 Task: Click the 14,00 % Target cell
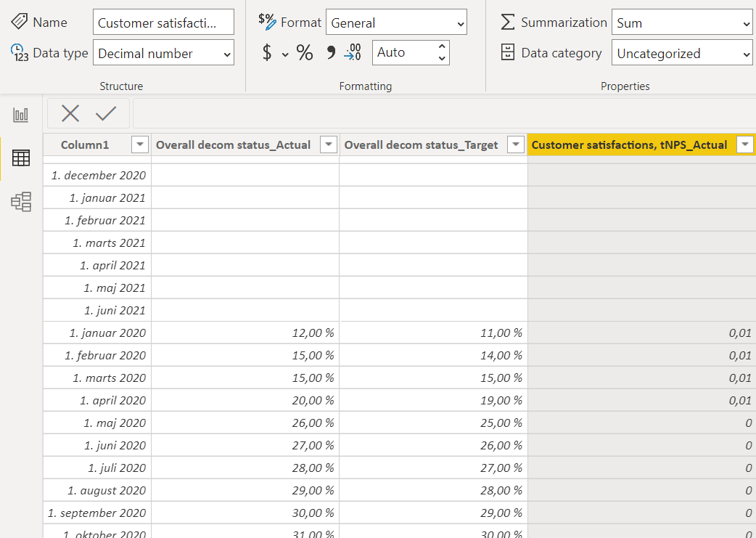(x=433, y=355)
